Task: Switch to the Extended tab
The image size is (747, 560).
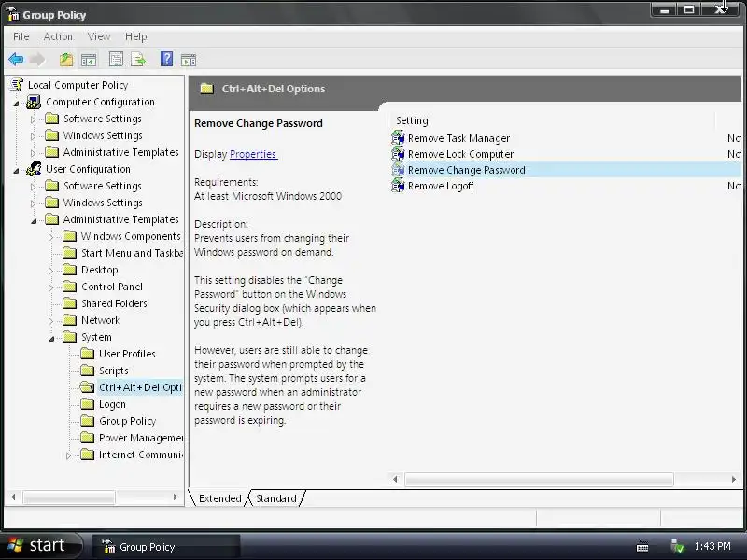Action: 219,498
